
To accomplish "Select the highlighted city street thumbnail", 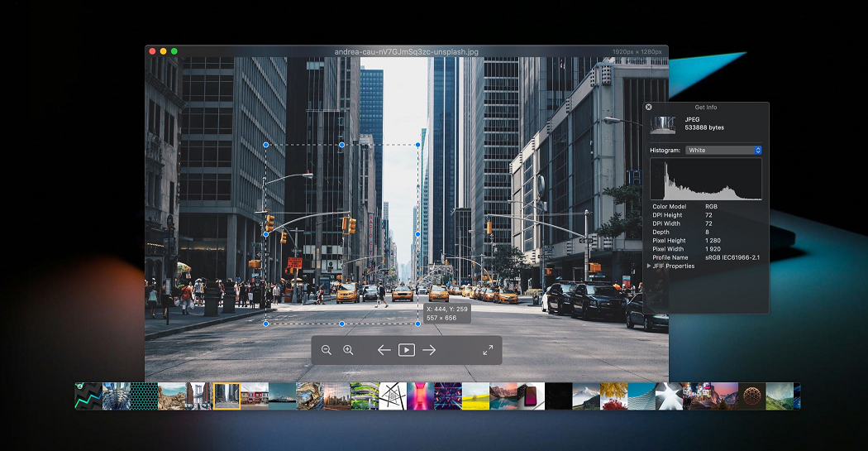I will click(x=227, y=396).
